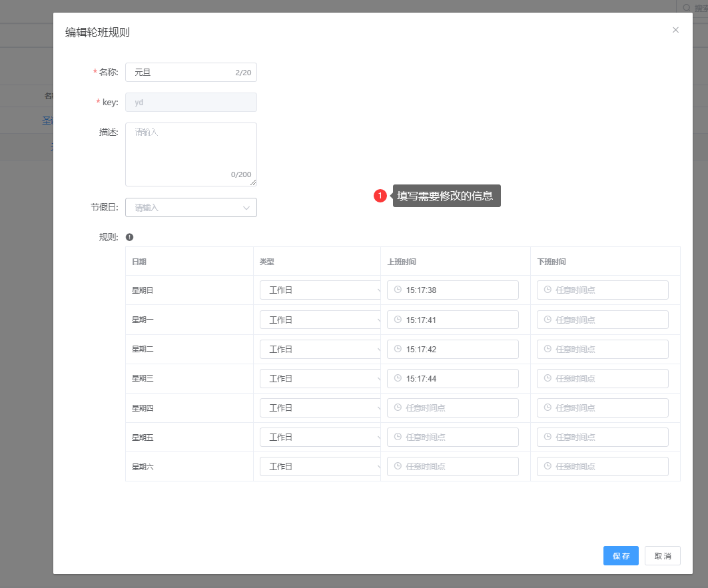
Task: Select the type dropdown for 星期六
Action: point(320,466)
